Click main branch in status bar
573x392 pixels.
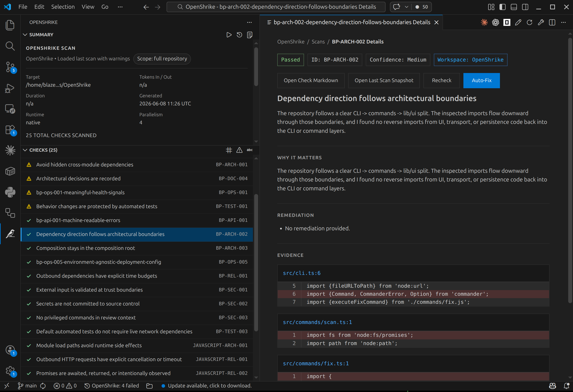[x=27, y=386]
